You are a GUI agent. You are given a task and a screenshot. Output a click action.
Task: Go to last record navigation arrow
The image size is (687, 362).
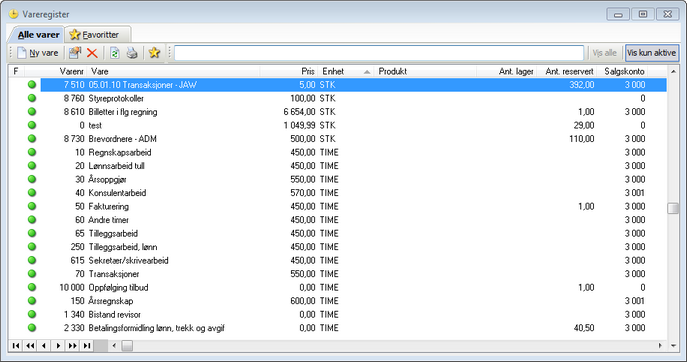point(87,346)
